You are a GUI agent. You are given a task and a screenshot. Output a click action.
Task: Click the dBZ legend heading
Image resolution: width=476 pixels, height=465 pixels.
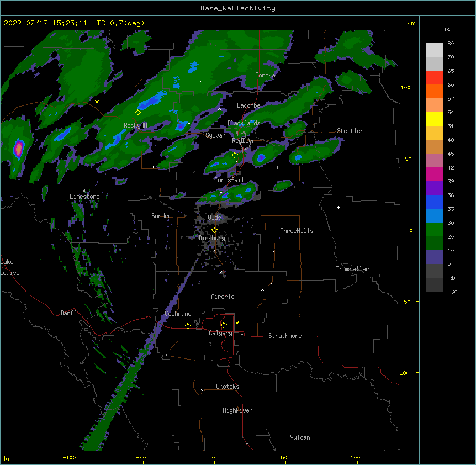point(447,29)
